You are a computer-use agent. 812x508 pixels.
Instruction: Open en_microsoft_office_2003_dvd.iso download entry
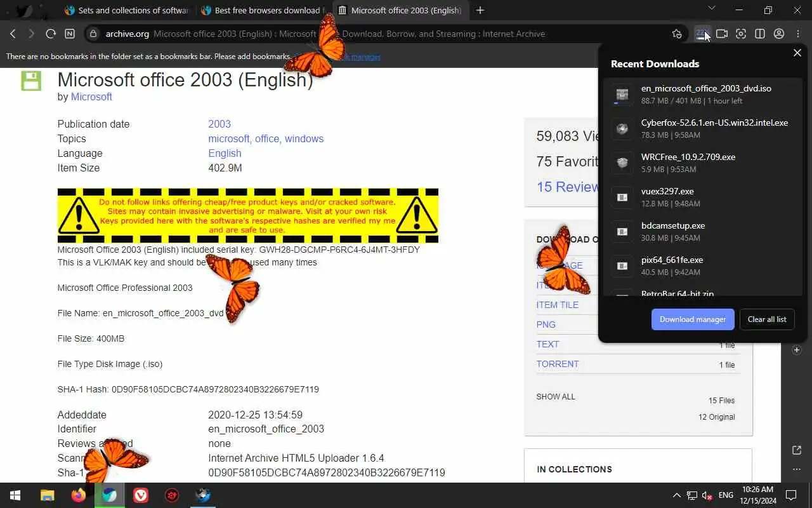(703, 95)
